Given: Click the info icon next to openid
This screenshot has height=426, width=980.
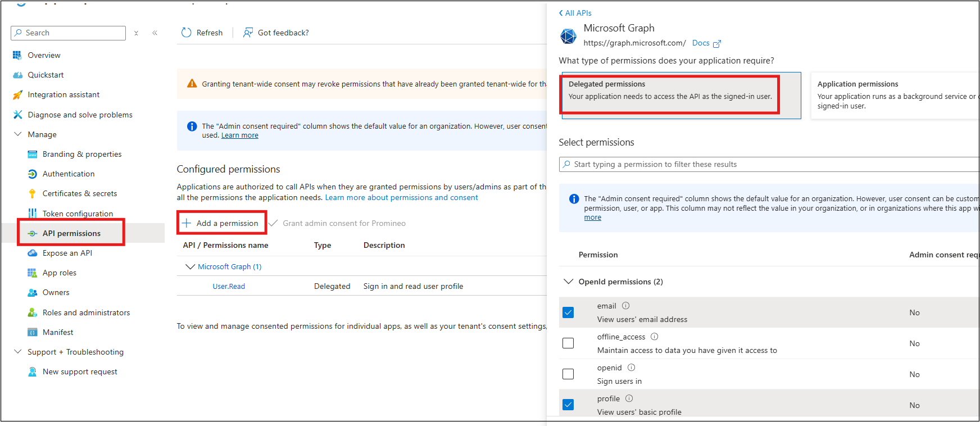Looking at the screenshot, I should tap(631, 368).
